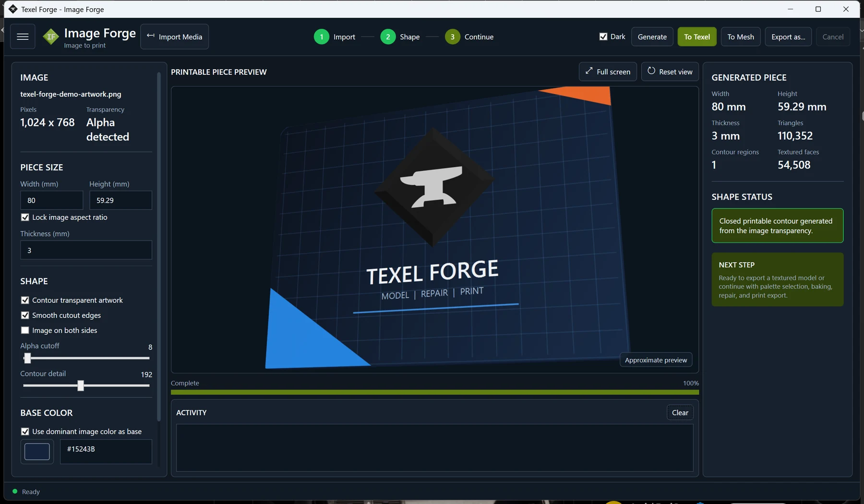Click the Import Media button
This screenshot has width=864, height=504.
174,36
